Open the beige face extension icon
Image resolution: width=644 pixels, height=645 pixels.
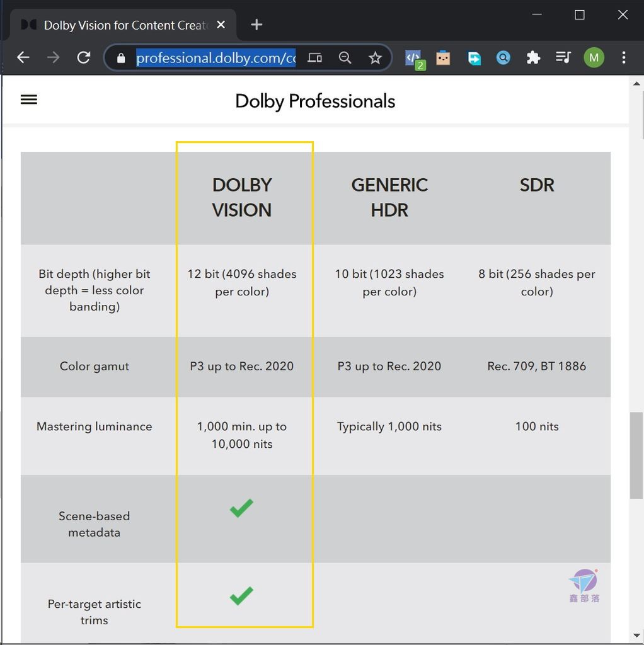443,57
